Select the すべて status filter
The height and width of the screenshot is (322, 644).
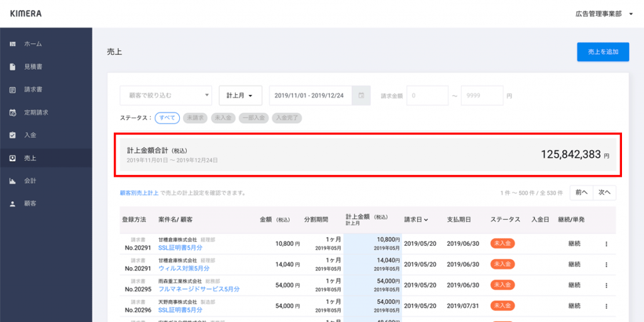[x=167, y=118]
